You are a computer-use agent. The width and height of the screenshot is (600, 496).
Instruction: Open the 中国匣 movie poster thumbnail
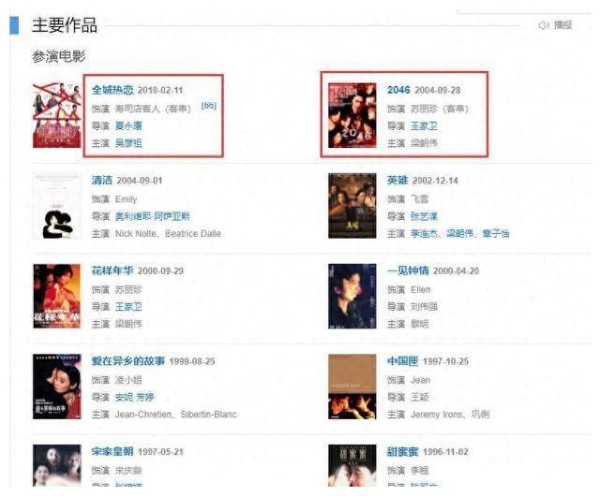pos(352,387)
